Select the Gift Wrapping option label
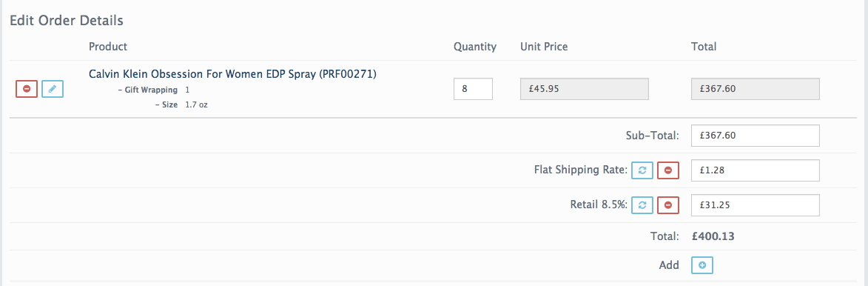Viewport: 868px width, 286px height. click(x=148, y=90)
